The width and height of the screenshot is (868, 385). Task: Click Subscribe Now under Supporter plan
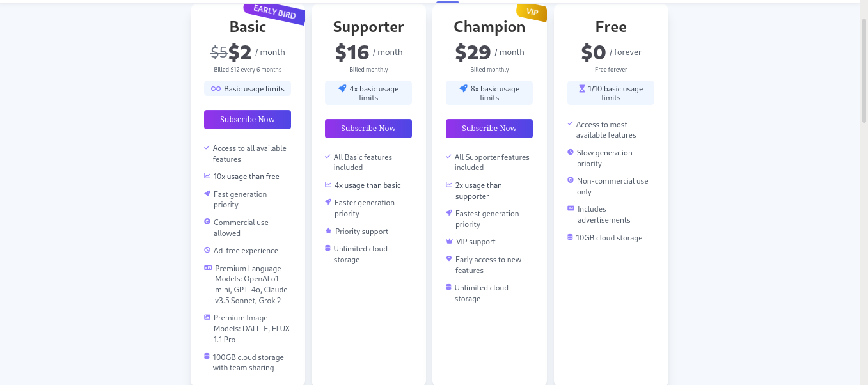point(368,129)
